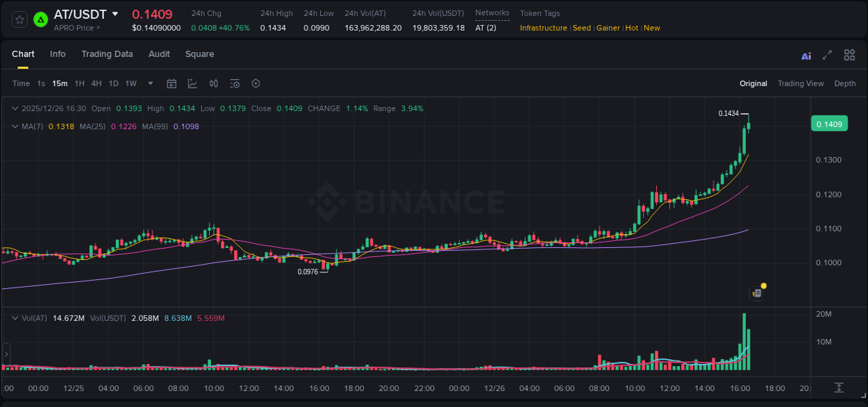The image size is (868, 407).
Task: Open the Infrastructure token tag link
Action: [543, 28]
